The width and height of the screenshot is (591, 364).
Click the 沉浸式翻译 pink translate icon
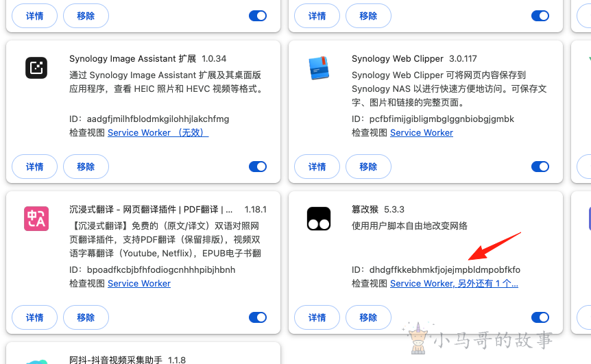tap(36, 219)
